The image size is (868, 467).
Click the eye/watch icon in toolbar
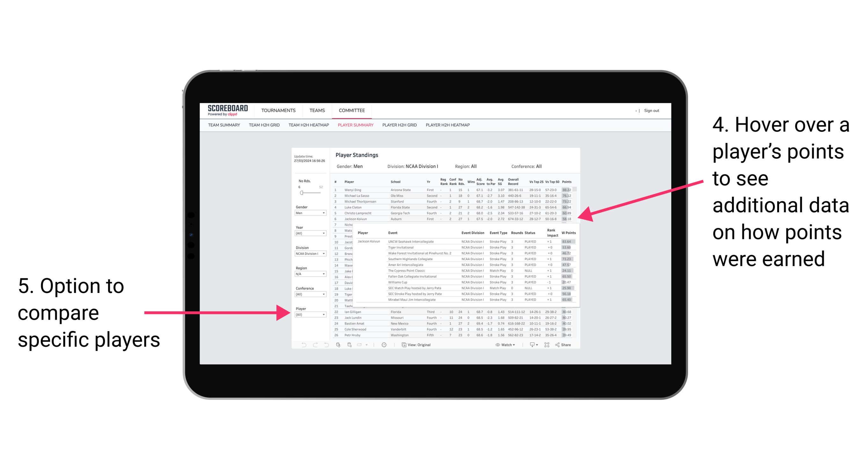point(497,345)
